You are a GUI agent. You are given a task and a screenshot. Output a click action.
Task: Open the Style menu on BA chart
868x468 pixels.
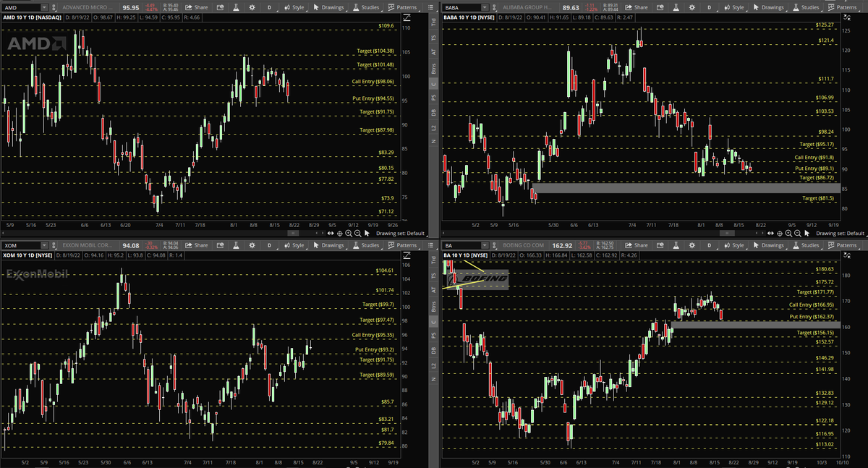tap(733, 245)
